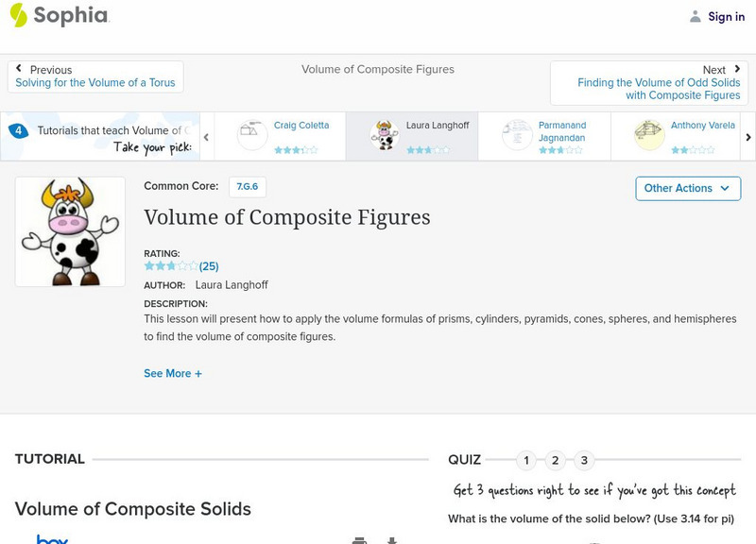
Task: Click the user profile icon beside Sign in
Action: [696, 16]
